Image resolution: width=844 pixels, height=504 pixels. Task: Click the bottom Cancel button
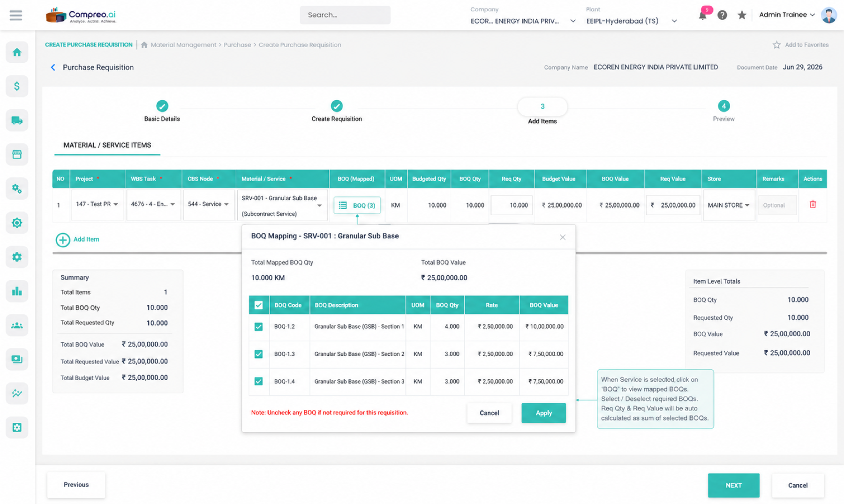[798, 485]
